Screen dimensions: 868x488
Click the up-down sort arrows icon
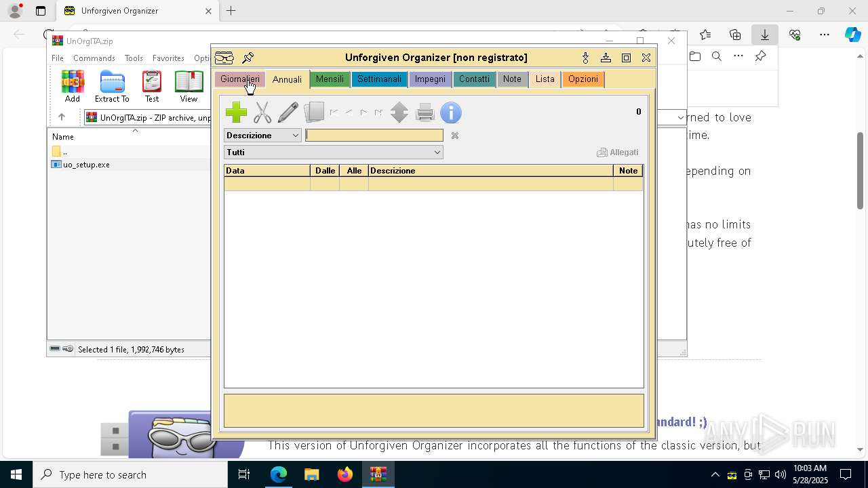pyautogui.click(x=399, y=113)
